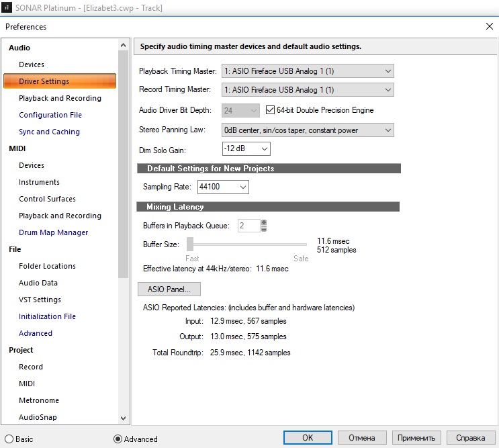Open Project Record page
This screenshot has height=448, width=499.
click(30, 367)
